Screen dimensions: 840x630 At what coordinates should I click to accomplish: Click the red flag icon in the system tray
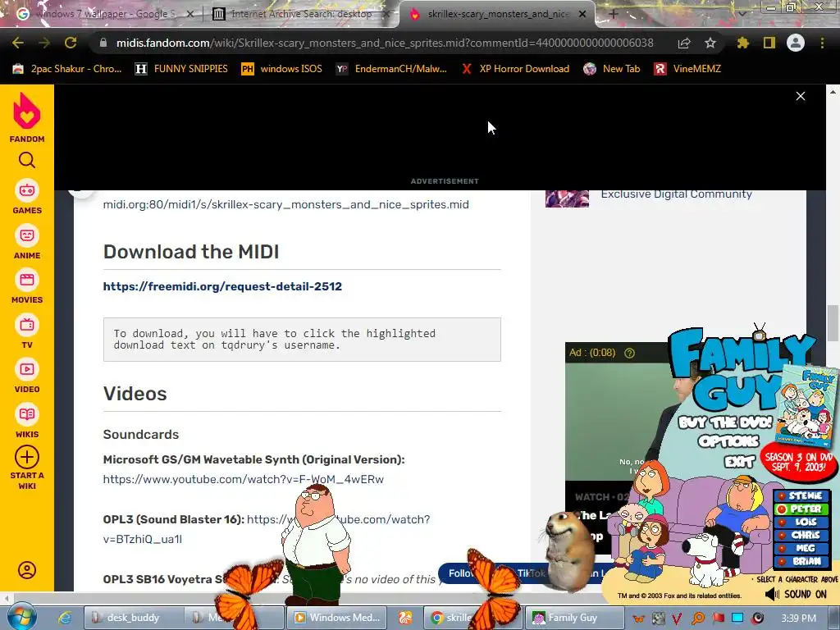coord(719,619)
